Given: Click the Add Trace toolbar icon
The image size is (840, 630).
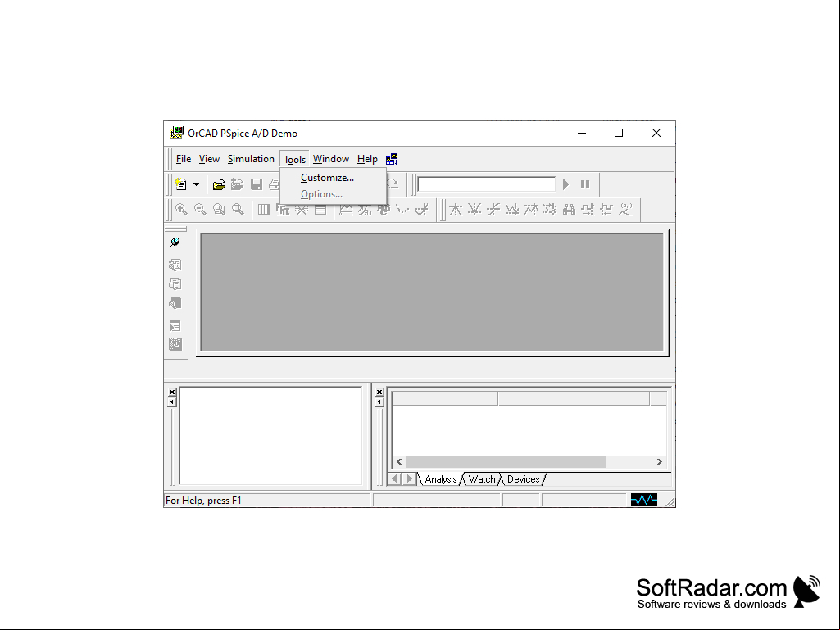Looking at the screenshot, I should (346, 210).
